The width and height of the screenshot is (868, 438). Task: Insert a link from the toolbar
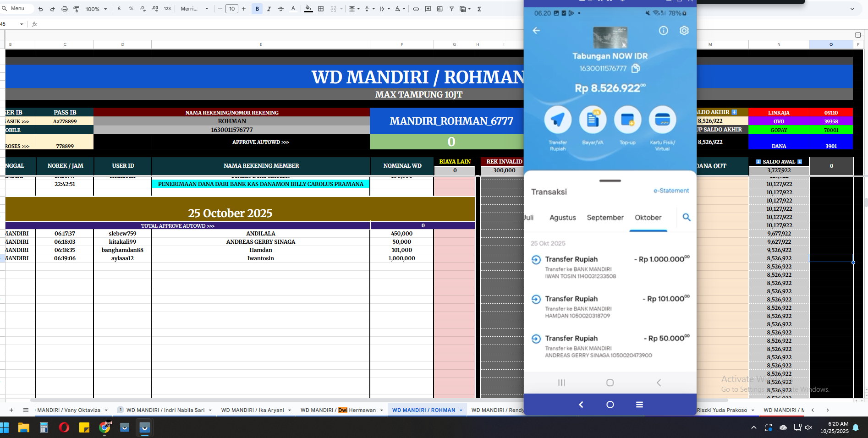(x=416, y=9)
